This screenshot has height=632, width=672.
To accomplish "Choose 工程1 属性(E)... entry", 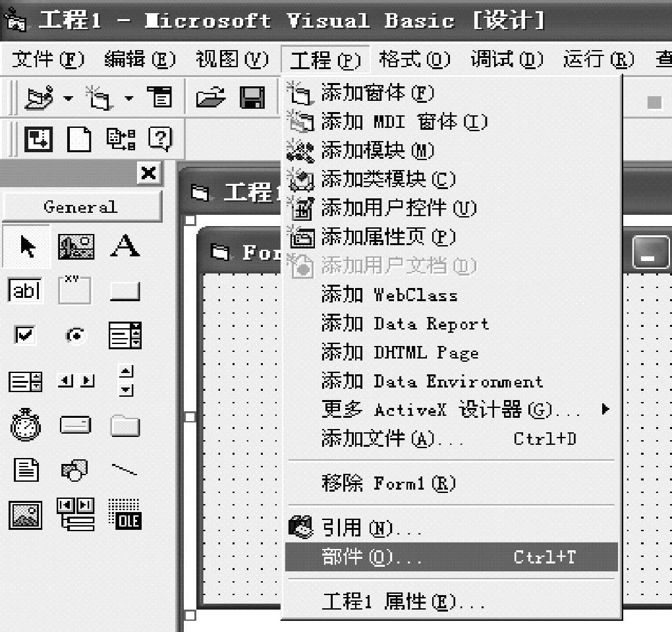I will coord(451,601).
